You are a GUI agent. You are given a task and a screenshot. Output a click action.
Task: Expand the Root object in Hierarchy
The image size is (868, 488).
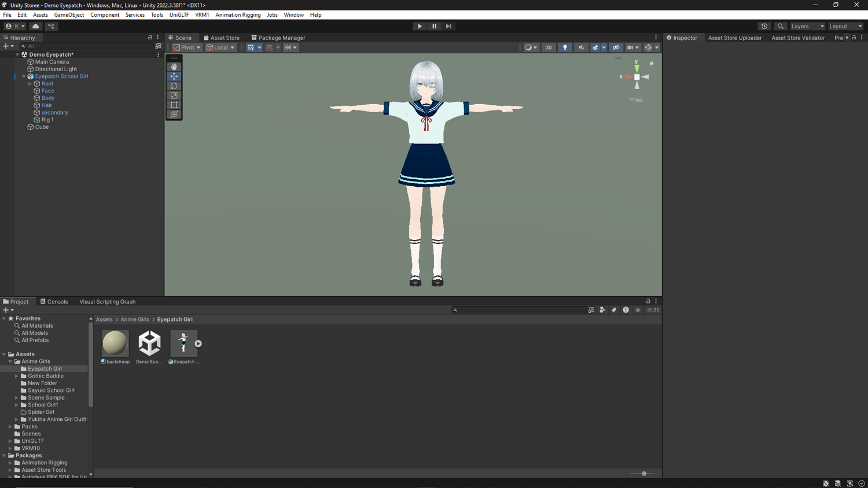click(x=30, y=84)
